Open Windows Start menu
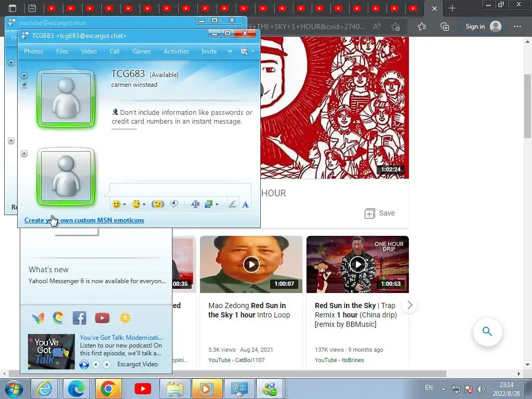This screenshot has width=532, height=399. 14,389
